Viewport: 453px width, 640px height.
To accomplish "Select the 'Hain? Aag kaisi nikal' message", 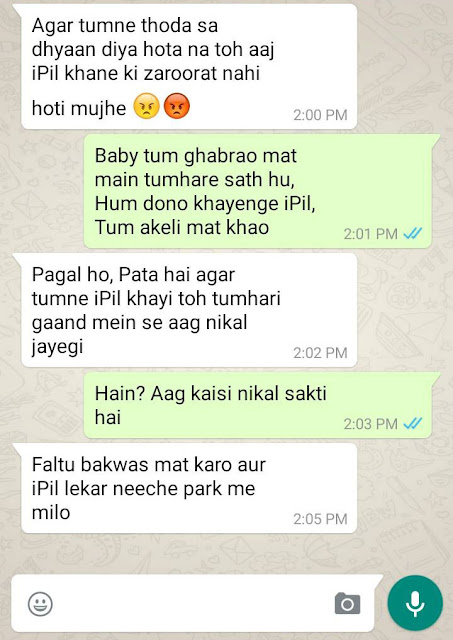I will pyautogui.click(x=258, y=405).
